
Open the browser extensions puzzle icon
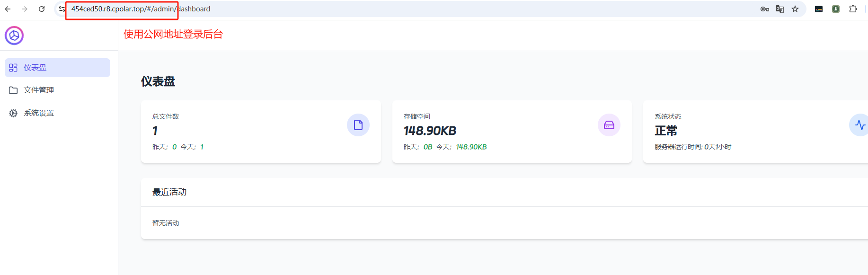(853, 9)
